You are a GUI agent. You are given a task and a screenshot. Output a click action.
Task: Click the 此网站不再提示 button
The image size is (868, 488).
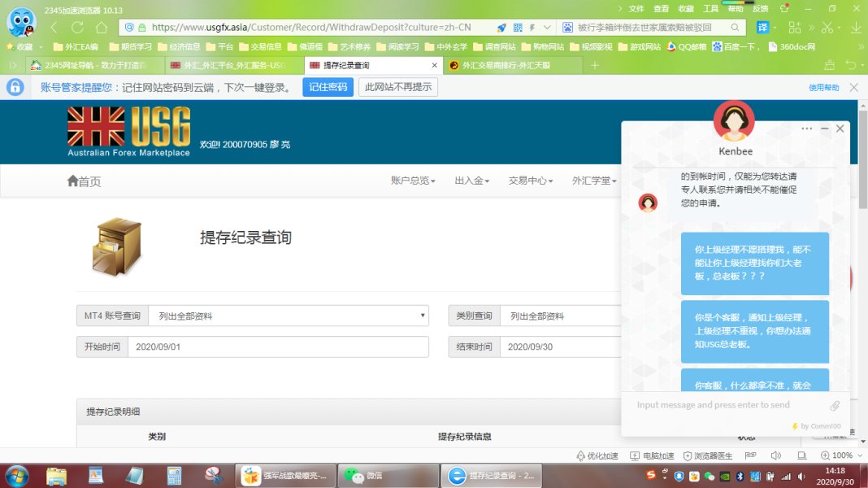(398, 87)
